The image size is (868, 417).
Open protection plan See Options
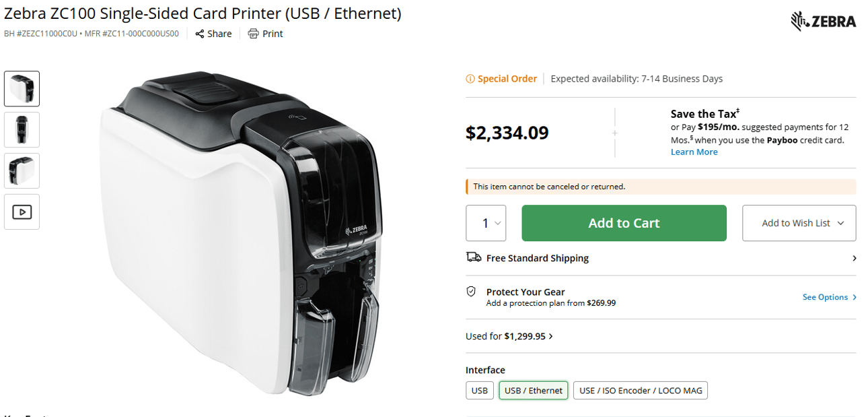825,296
